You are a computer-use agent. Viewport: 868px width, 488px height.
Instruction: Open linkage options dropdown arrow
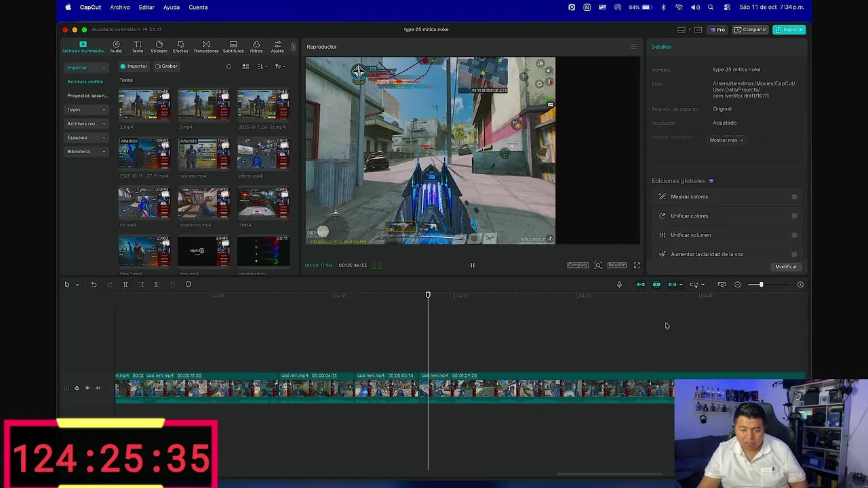coord(681,285)
